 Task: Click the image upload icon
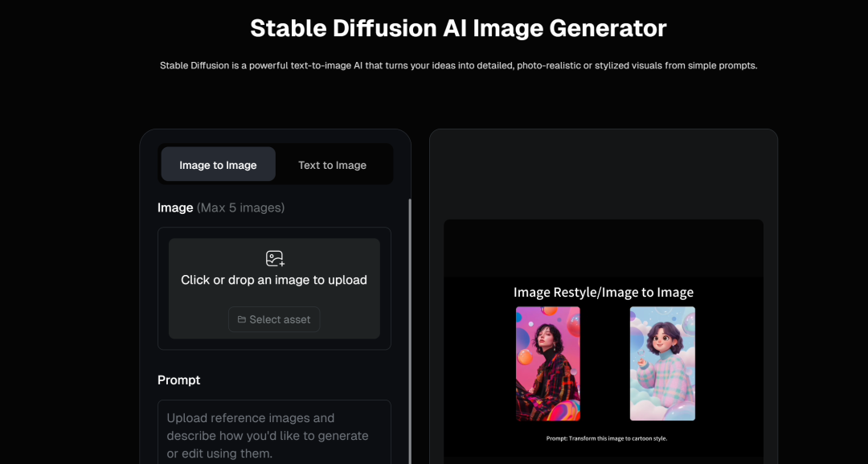[275, 259]
